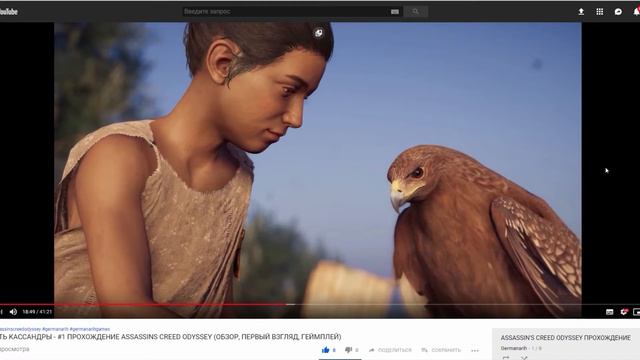Like the video with thumbs up
Screen dimensions: 640x360
[325, 350]
